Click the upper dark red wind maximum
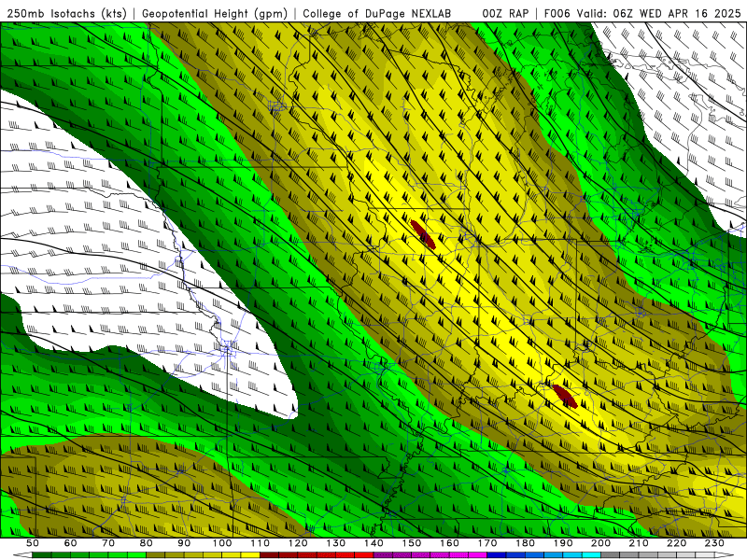 click(x=423, y=234)
